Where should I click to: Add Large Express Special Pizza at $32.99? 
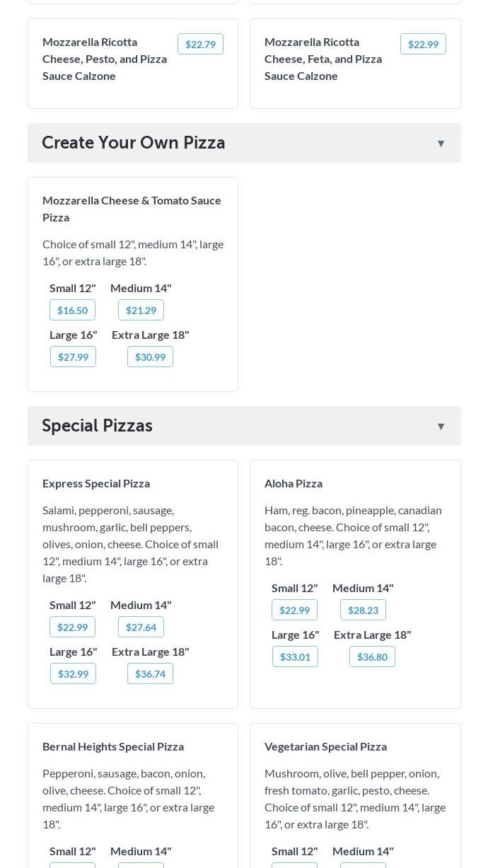click(73, 673)
